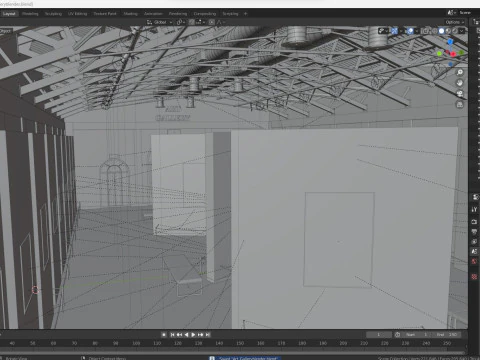Click the outliner editor type icon
Image resolution: width=480 pixels, height=360 pixels.
(476, 22)
